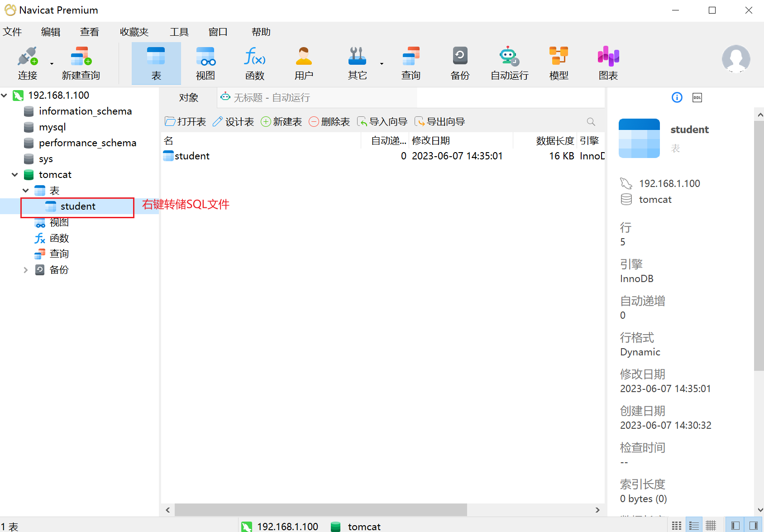Select performance_schema database
Viewport: 764px width, 532px height.
pos(87,143)
